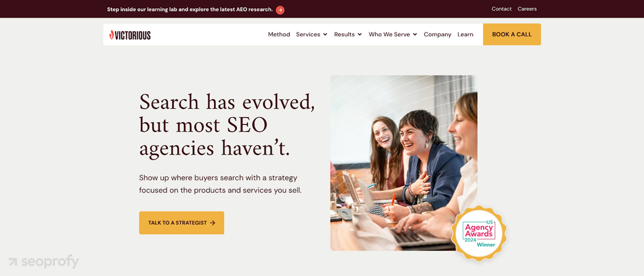This screenshot has height=276, width=644.
Task: Click arrow icon in Talk to a Strategist
Action: point(212,223)
